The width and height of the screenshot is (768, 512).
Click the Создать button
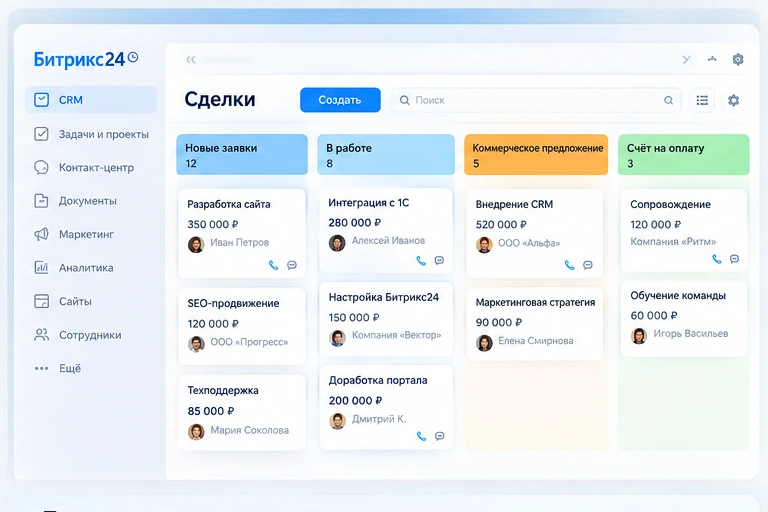point(340,100)
